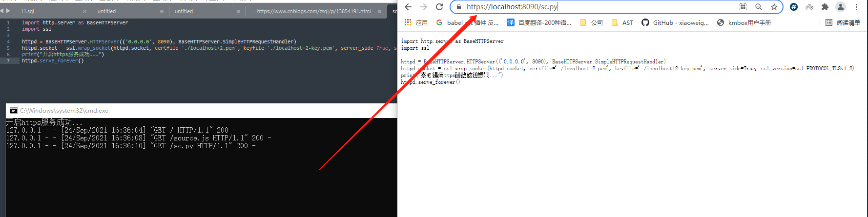Bookmark this page with the star icon

(x=774, y=7)
